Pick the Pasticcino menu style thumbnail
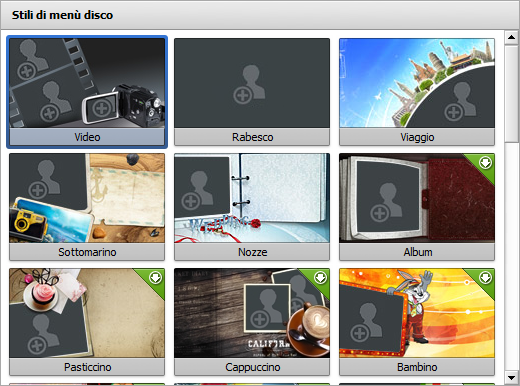This screenshot has height=386, width=520. [x=87, y=313]
